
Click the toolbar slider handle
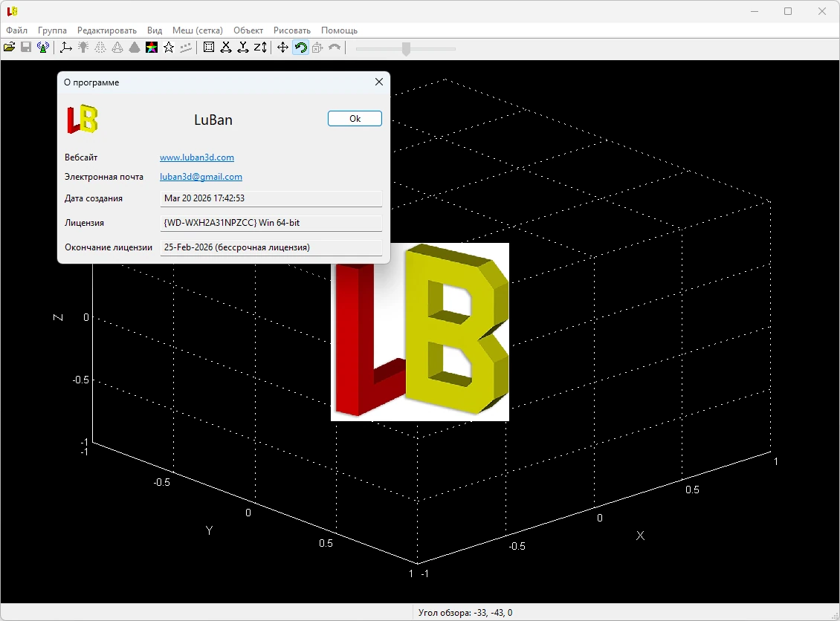click(x=406, y=49)
